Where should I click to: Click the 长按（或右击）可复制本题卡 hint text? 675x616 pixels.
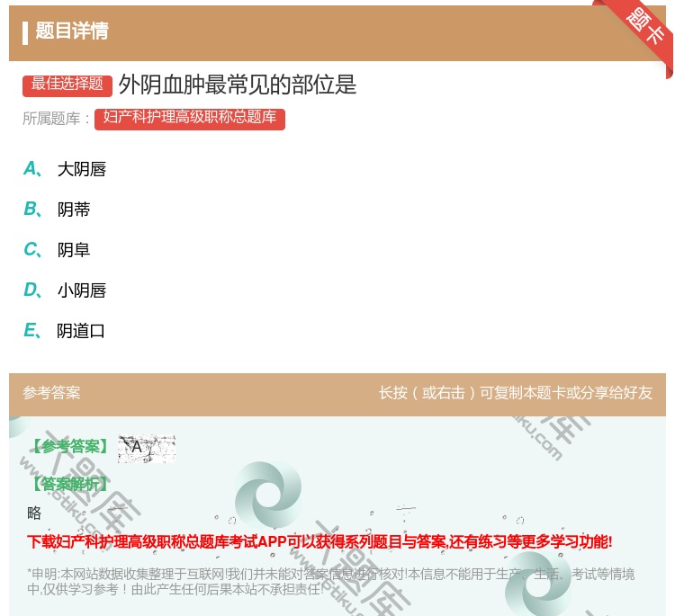pyautogui.click(x=516, y=393)
